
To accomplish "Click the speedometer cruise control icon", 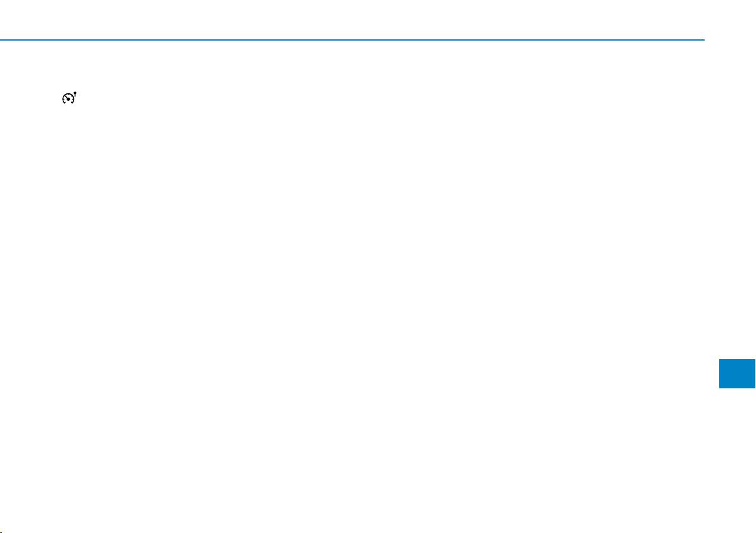I will coord(69,98).
